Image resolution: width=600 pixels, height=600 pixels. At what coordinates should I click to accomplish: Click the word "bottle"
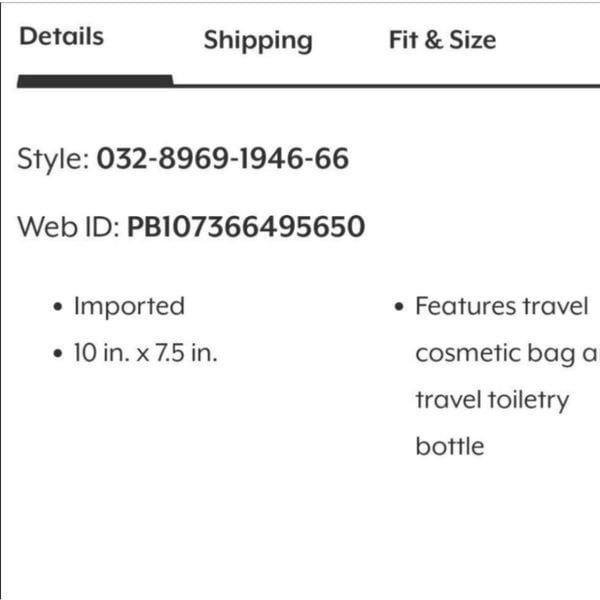(x=450, y=446)
